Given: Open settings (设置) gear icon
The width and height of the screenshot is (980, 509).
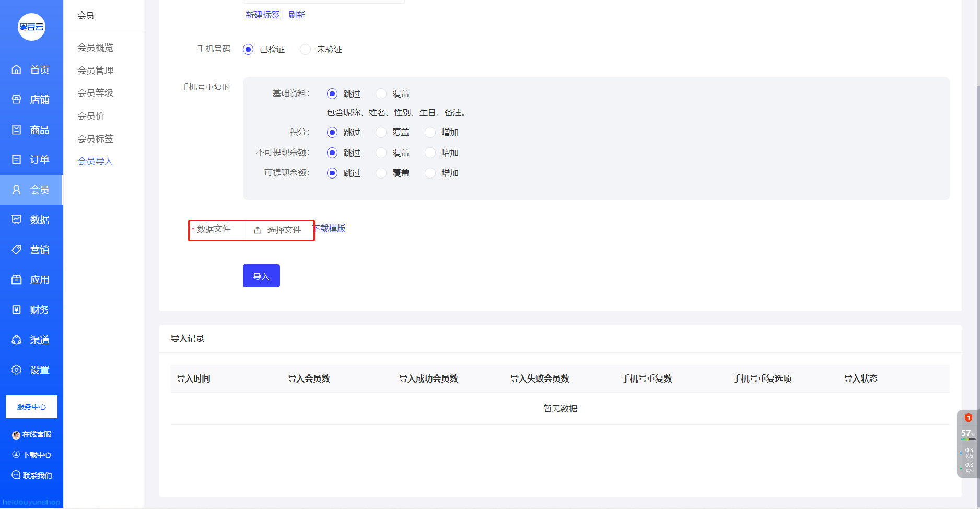Looking at the screenshot, I should click(17, 370).
